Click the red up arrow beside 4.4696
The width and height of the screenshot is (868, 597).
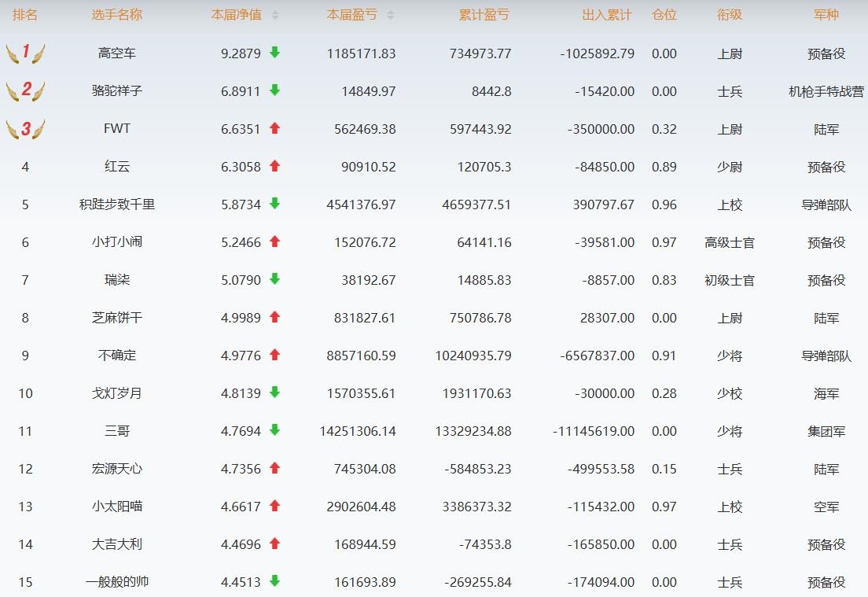274,544
